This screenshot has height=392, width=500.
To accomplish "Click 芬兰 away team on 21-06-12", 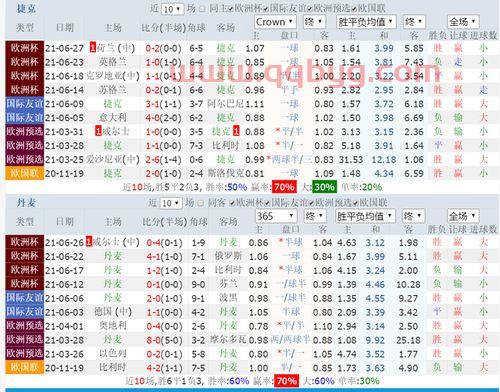I will [228, 284].
